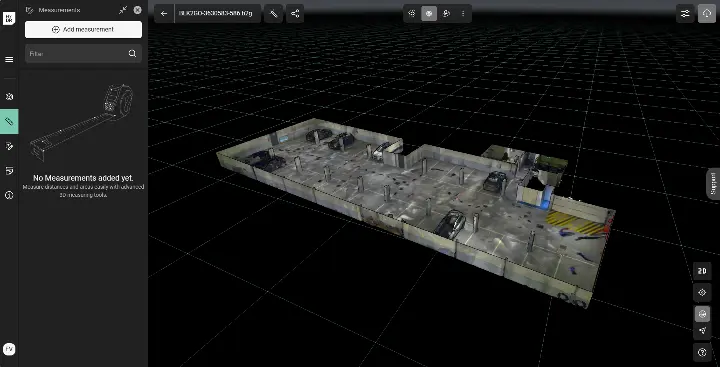
Task: Open the share icon in the top toolbar
Action: tap(295, 14)
